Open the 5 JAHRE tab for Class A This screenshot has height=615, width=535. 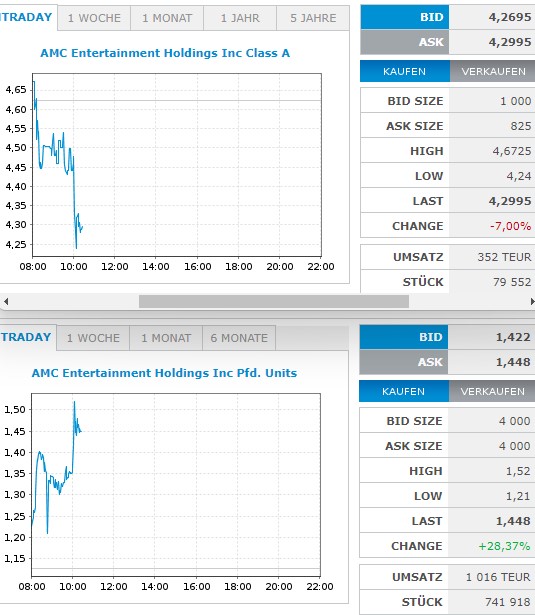coord(313,18)
